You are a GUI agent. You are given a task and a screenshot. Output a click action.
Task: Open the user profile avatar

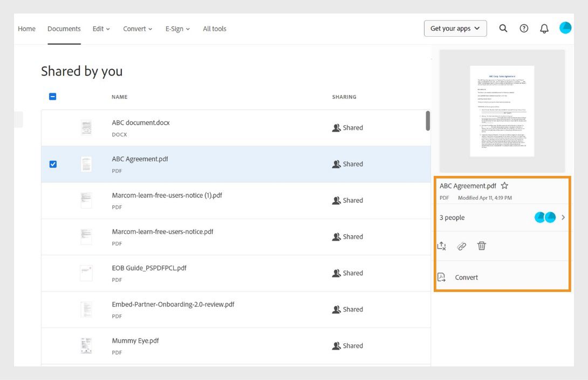[x=565, y=28]
